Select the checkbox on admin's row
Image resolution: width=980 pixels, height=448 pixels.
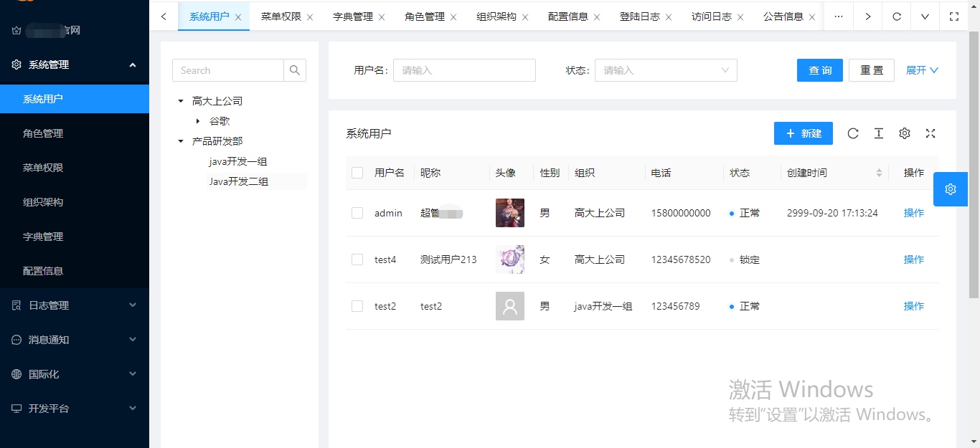(357, 213)
